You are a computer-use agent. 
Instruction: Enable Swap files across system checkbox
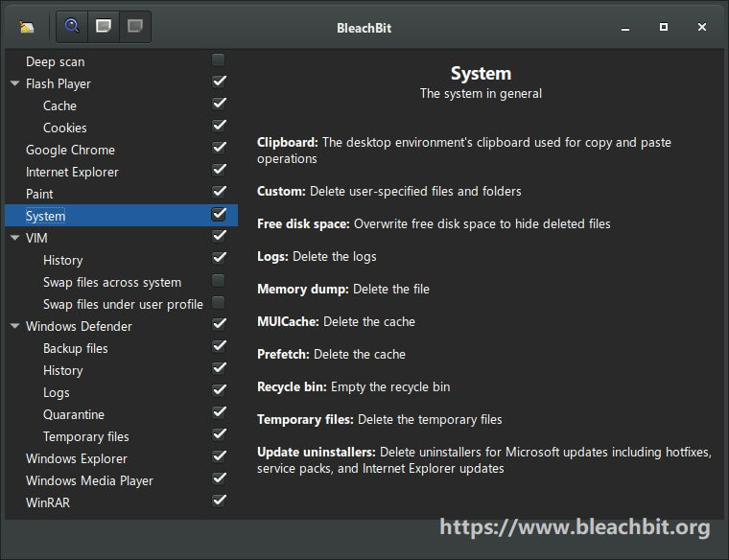point(218,281)
